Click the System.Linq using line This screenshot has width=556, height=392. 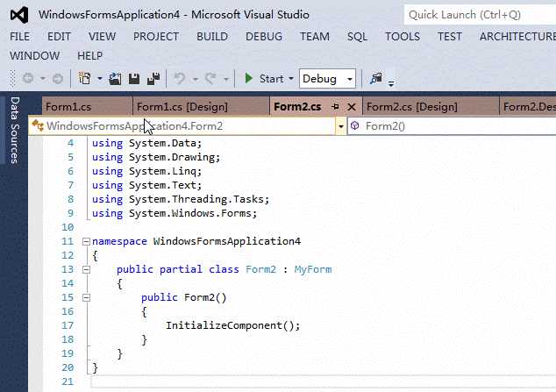coord(146,171)
